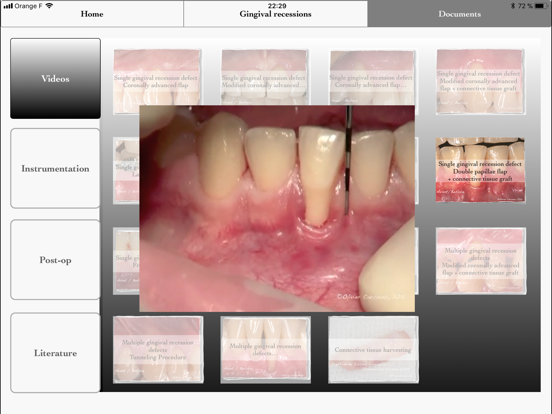
Task: Play the Double papillae flap video
Action: 480,170
